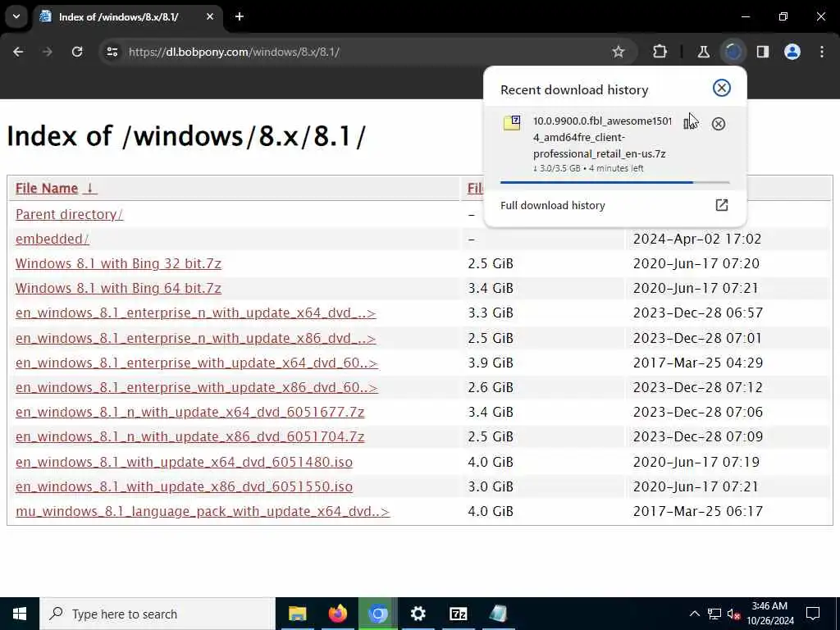
Task: Switch to Chrome taskbar icon
Action: click(377, 614)
